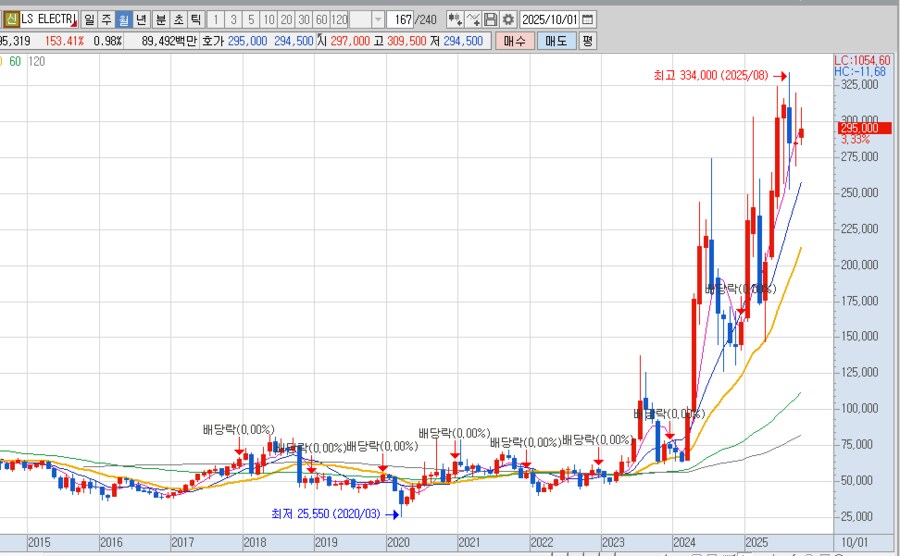Click the save chart floppy disk icon
This screenshot has width=900, height=556.
490,19
